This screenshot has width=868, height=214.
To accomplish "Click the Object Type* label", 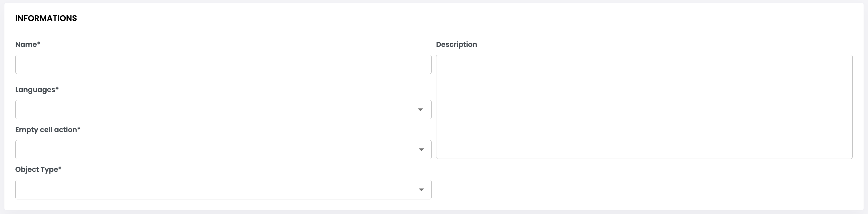I will (36, 170).
